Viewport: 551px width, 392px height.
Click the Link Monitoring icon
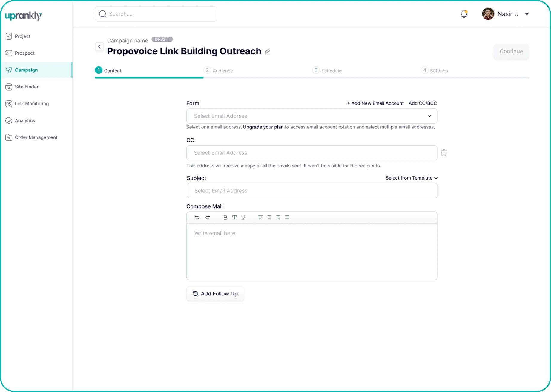point(9,104)
